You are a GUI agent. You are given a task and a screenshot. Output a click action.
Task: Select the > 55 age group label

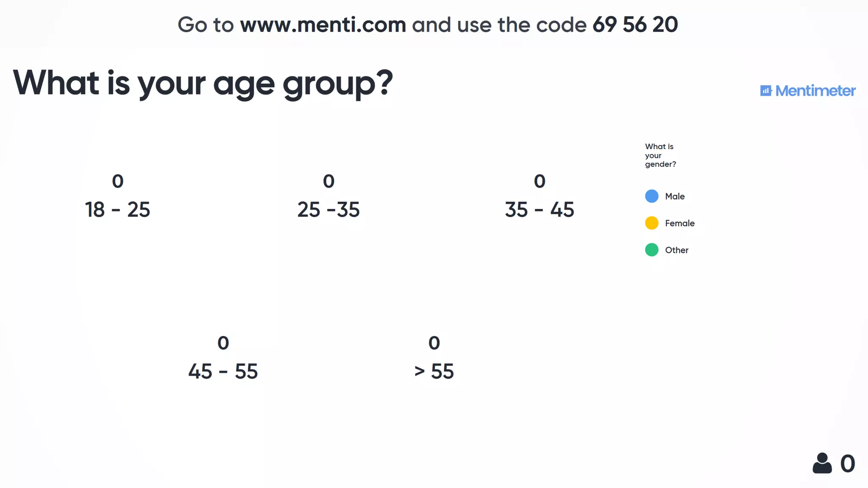coord(434,372)
